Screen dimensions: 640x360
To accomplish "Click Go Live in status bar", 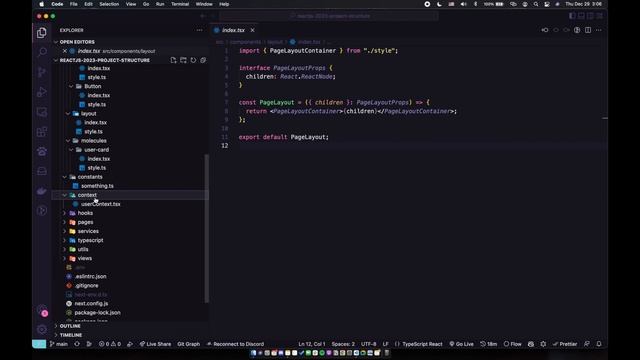I will (462, 344).
